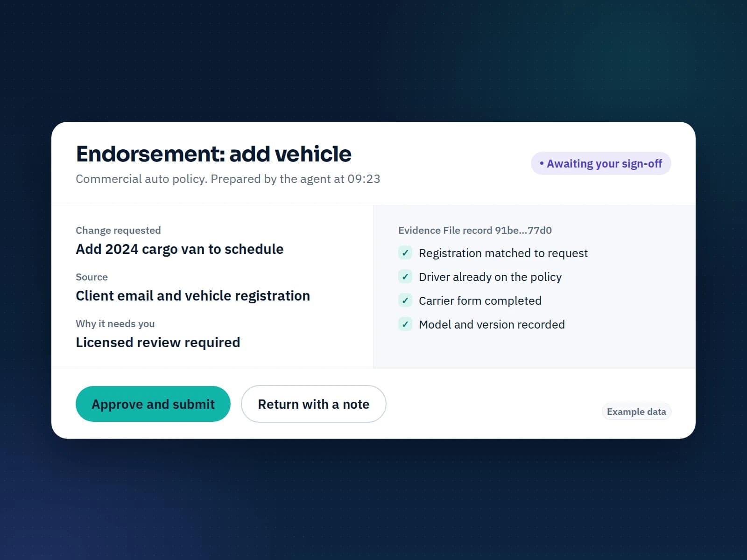
Task: Click the Model and version recorded text
Action: pos(492,325)
